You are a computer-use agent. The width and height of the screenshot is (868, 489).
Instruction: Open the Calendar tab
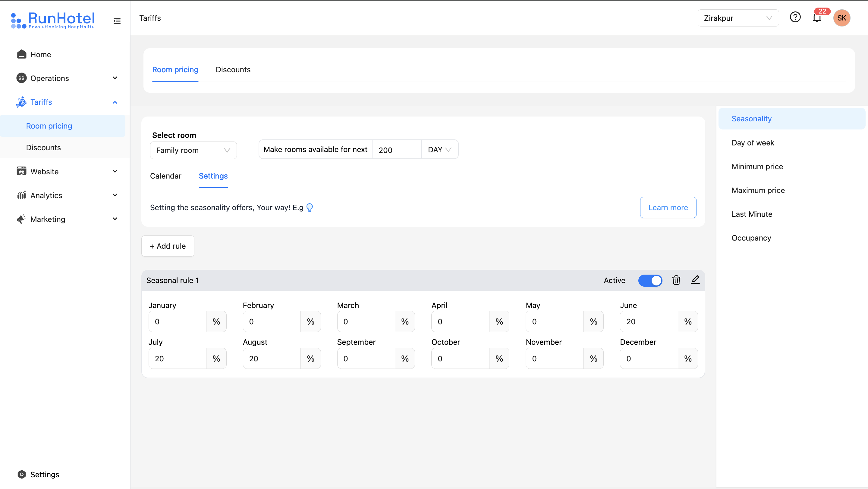click(165, 176)
